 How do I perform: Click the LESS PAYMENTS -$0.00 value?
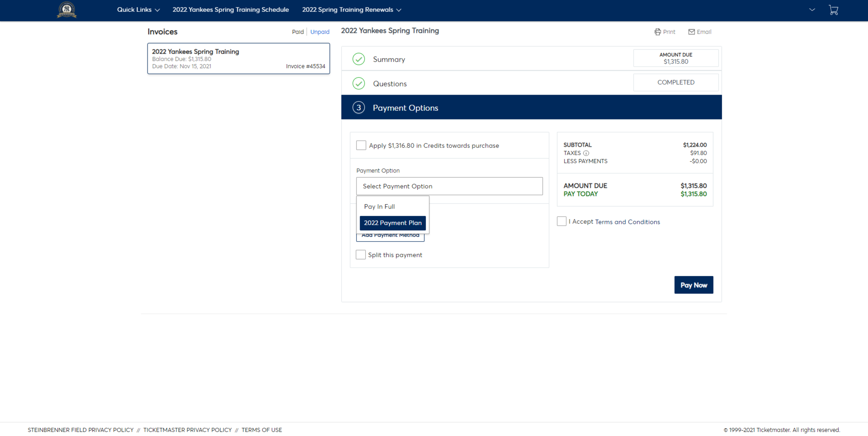point(698,161)
